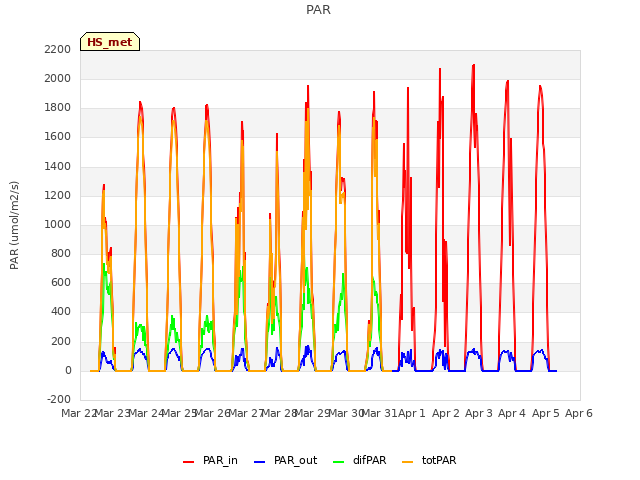The image size is (640, 480).
Task: Click the 1800 y-axis tick label
Action: (x=58, y=108)
